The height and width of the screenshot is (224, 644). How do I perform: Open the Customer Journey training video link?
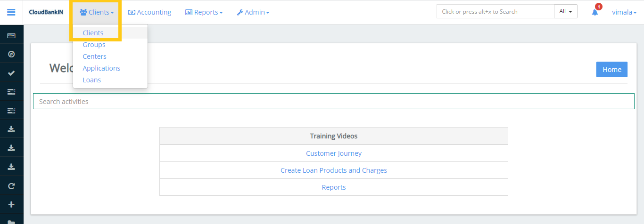pos(333,153)
